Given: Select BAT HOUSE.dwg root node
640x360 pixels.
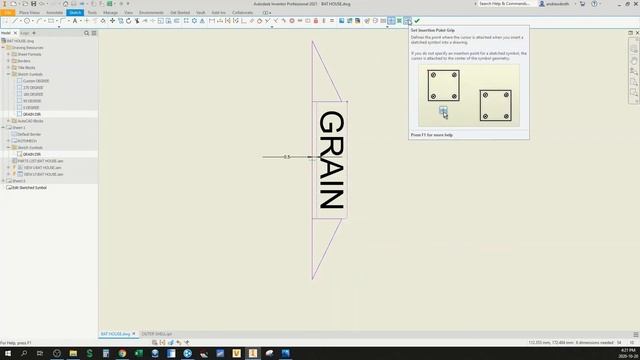Looking at the screenshot, I should point(20,41).
